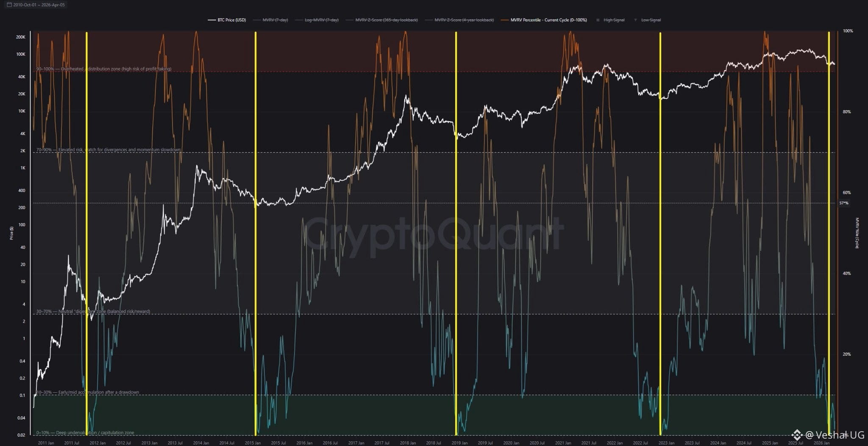The image size is (868, 446).
Task: Click the '2014 Jan' time axis label
Action: coord(201,443)
